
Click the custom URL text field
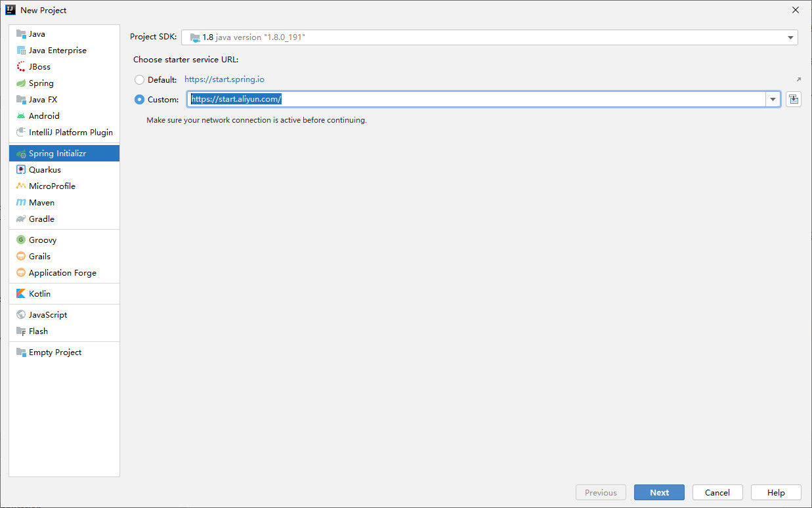tap(477, 100)
